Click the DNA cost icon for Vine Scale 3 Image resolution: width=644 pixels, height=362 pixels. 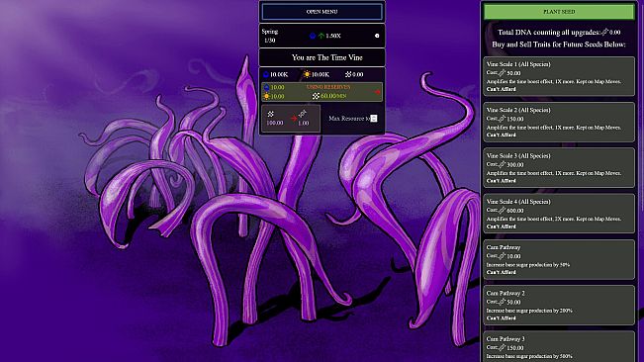[x=502, y=164]
